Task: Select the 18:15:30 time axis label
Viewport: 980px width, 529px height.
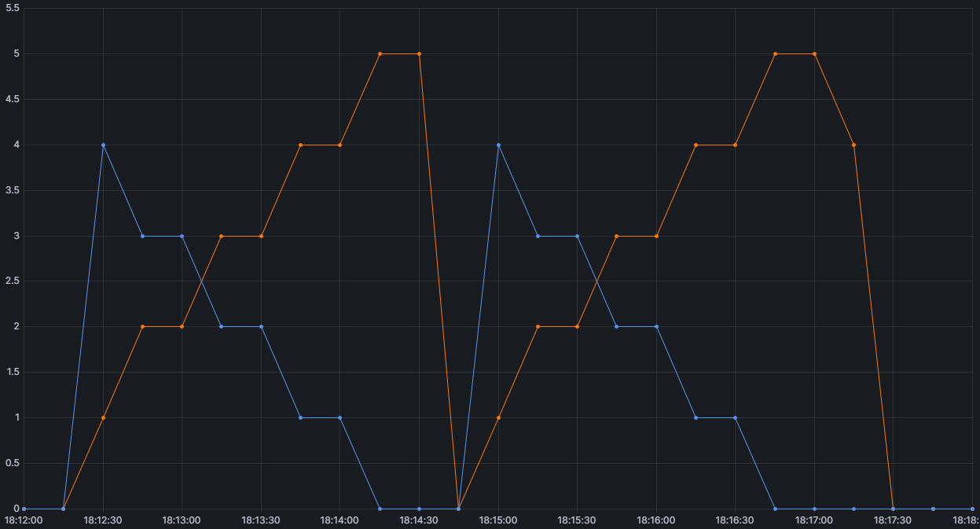Action: click(577, 520)
